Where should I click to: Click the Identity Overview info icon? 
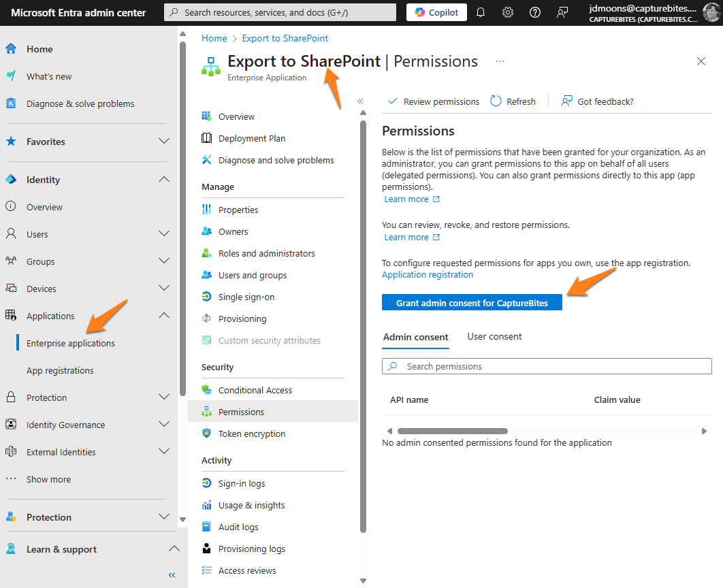pos(11,206)
